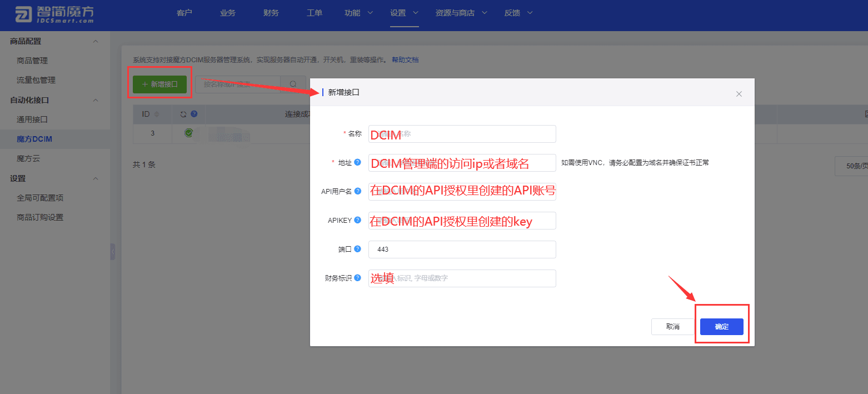
Task: Open the 客户 menu
Action: click(184, 13)
